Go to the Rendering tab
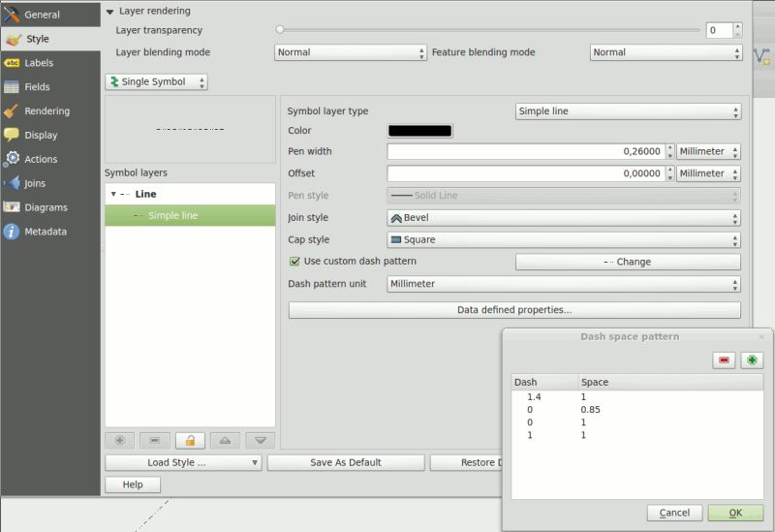 click(x=50, y=110)
